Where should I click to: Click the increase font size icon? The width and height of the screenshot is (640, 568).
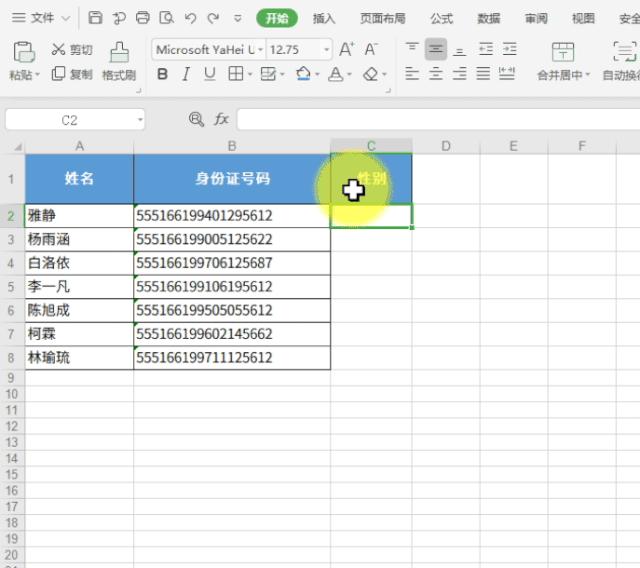coord(346,50)
